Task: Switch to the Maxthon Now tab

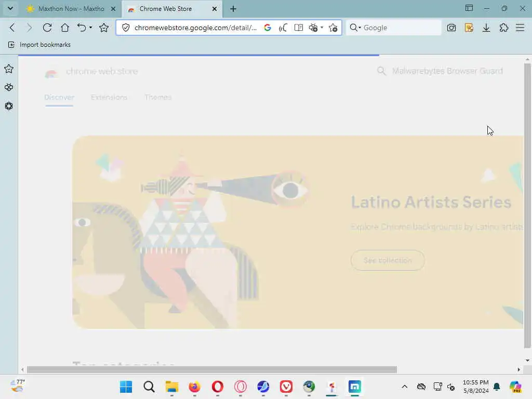Action: pos(71,9)
